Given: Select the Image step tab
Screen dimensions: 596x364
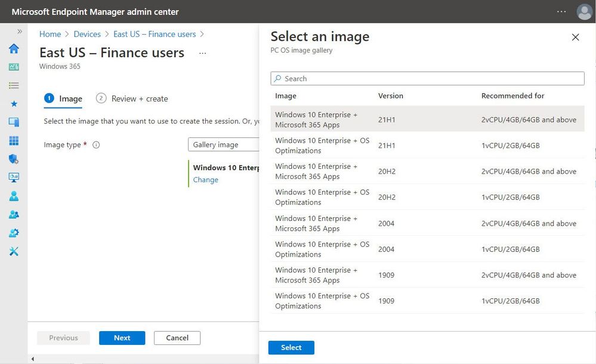Looking at the screenshot, I should (63, 98).
